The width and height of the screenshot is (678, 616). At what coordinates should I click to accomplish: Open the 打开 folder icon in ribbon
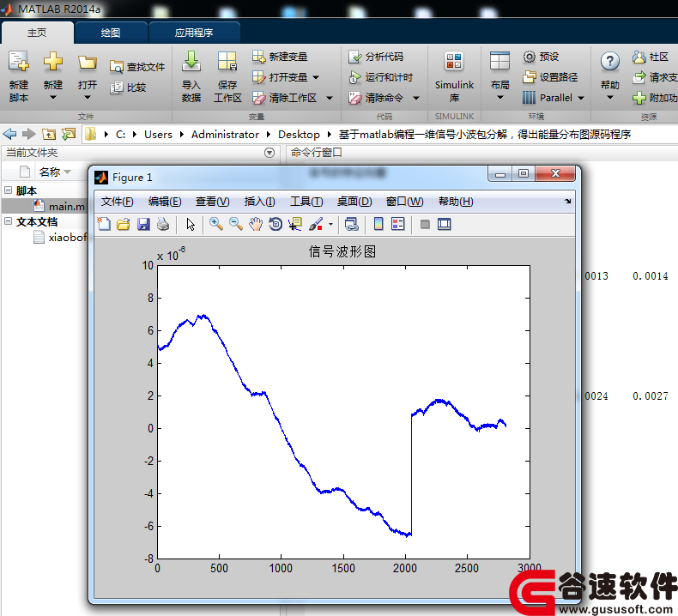click(88, 63)
